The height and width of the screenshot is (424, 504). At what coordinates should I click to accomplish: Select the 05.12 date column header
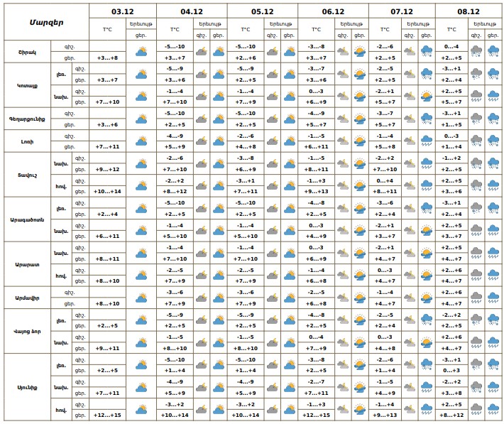pos(262,12)
